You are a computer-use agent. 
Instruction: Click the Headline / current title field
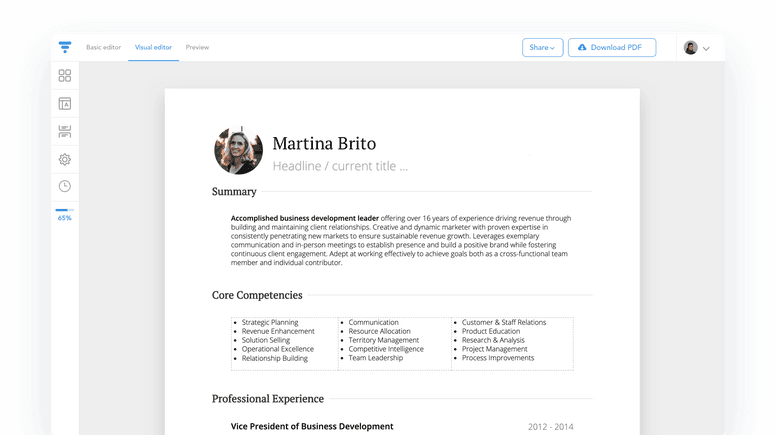tap(339, 167)
